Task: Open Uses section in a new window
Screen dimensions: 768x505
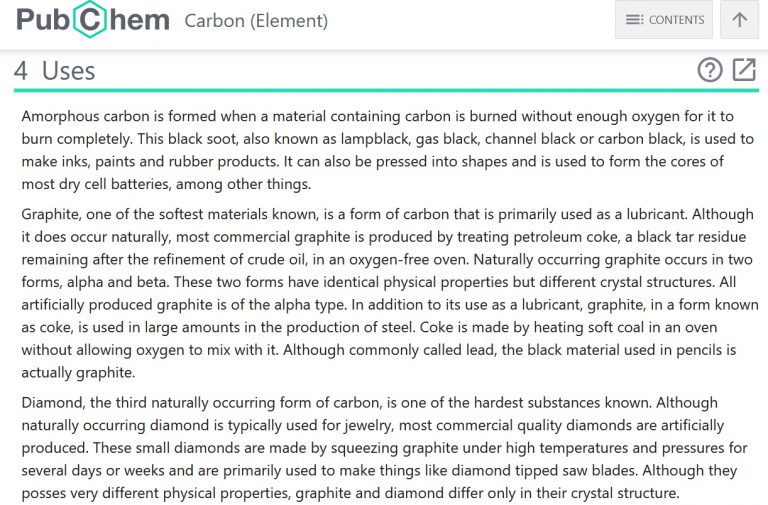Action: (744, 70)
